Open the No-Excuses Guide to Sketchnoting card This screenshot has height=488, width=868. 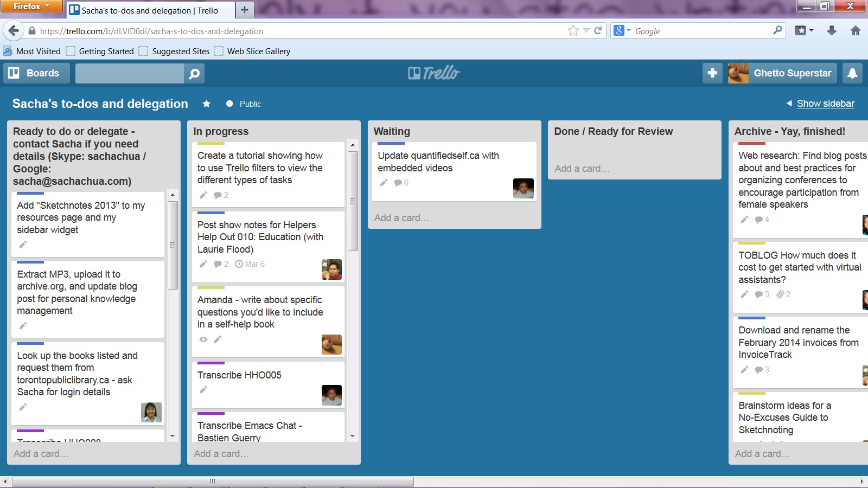pos(801,417)
